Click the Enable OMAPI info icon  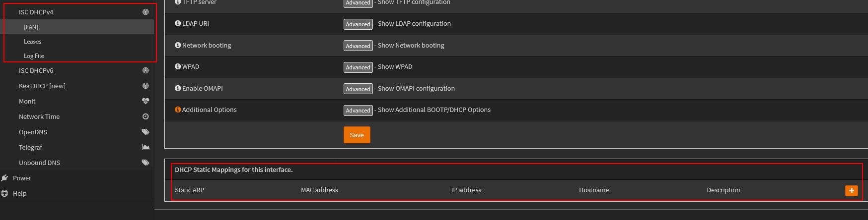click(178, 88)
